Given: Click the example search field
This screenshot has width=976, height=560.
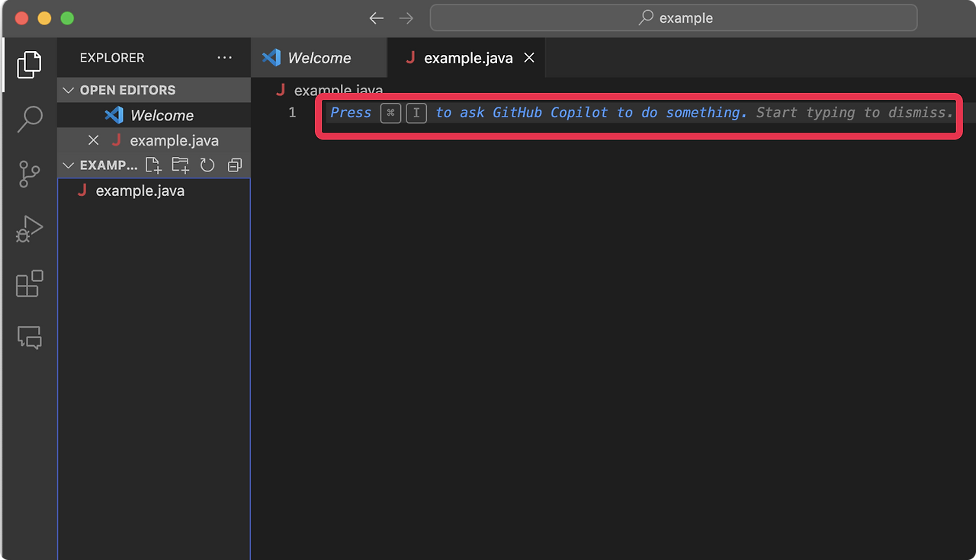Looking at the screenshot, I should [x=674, y=18].
